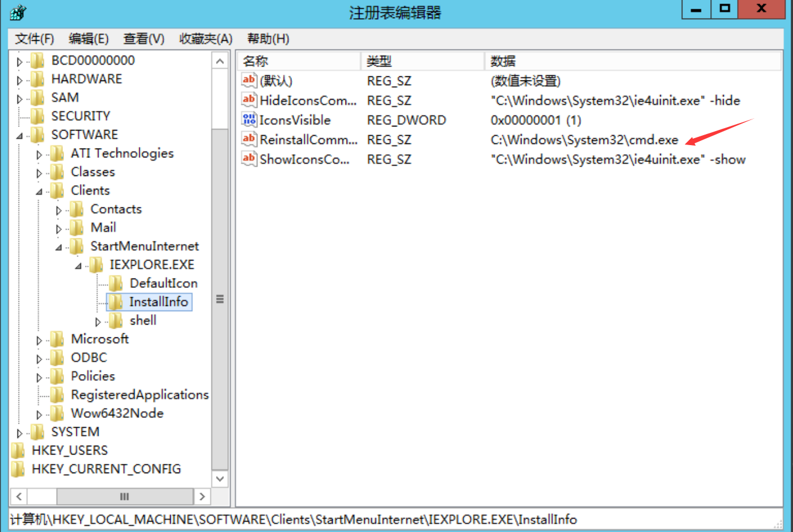Screen dimensions: 793x532
Task: Expand the HARDWARE key
Action: tap(20, 80)
